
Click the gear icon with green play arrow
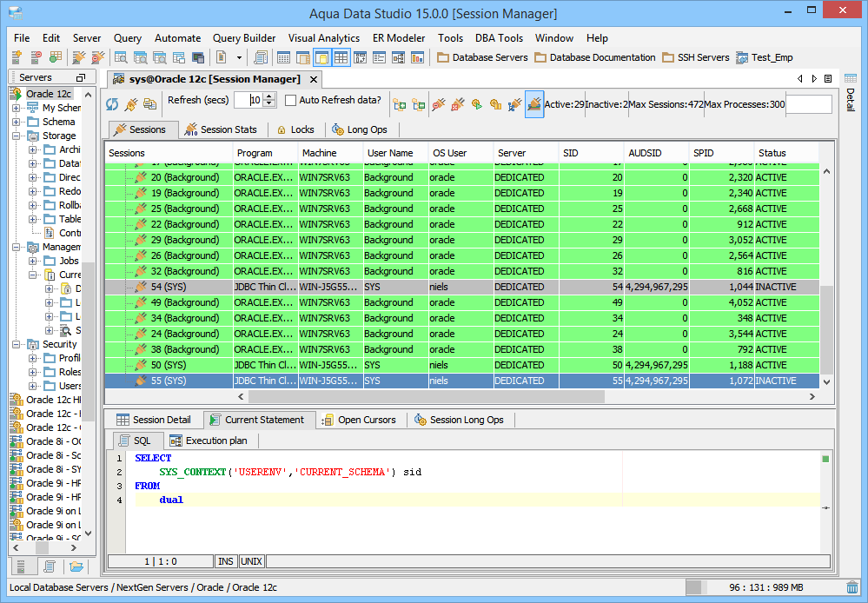click(x=476, y=104)
